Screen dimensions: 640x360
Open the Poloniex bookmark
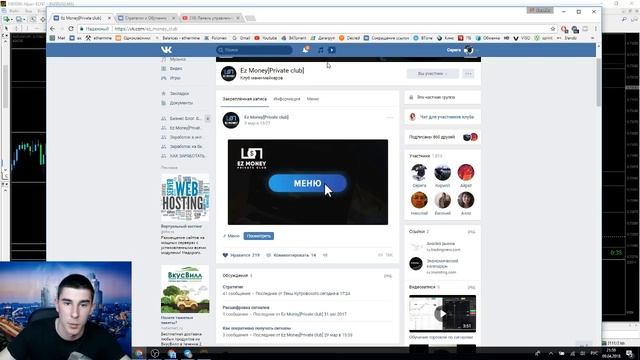pos(216,38)
